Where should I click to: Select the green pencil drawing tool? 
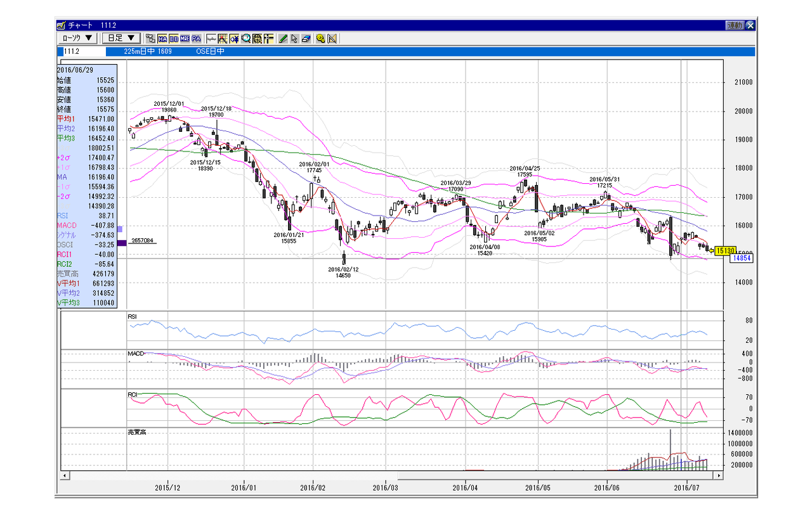click(284, 38)
